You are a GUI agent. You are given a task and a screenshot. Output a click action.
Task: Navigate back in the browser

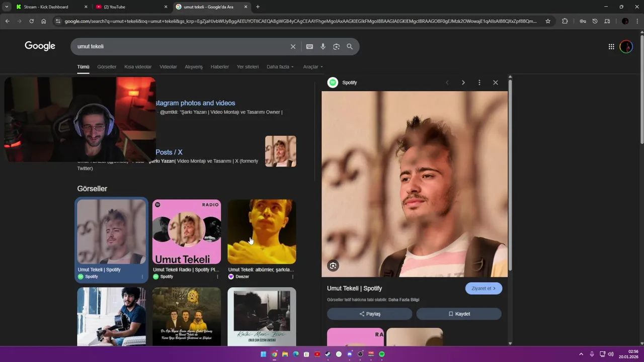pyautogui.click(x=7, y=21)
